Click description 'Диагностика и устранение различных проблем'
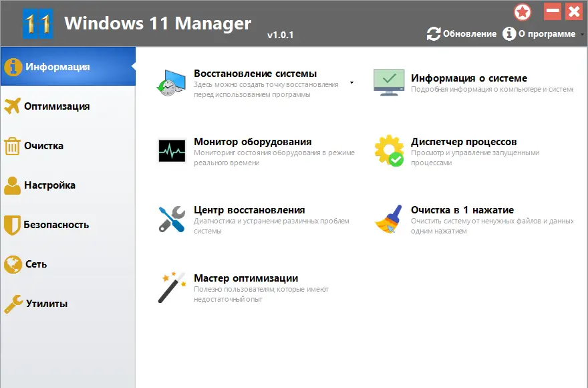 [271, 221]
